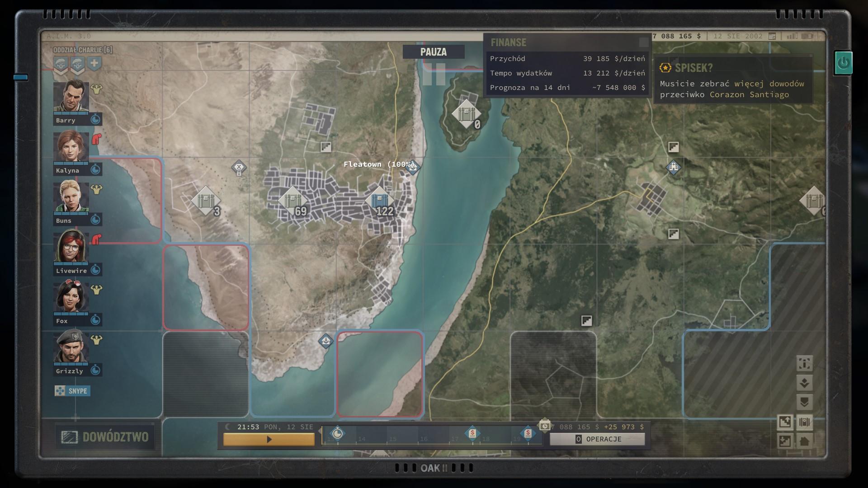868x488 pixels.
Task: Select the first squad badge
Action: click(61, 65)
